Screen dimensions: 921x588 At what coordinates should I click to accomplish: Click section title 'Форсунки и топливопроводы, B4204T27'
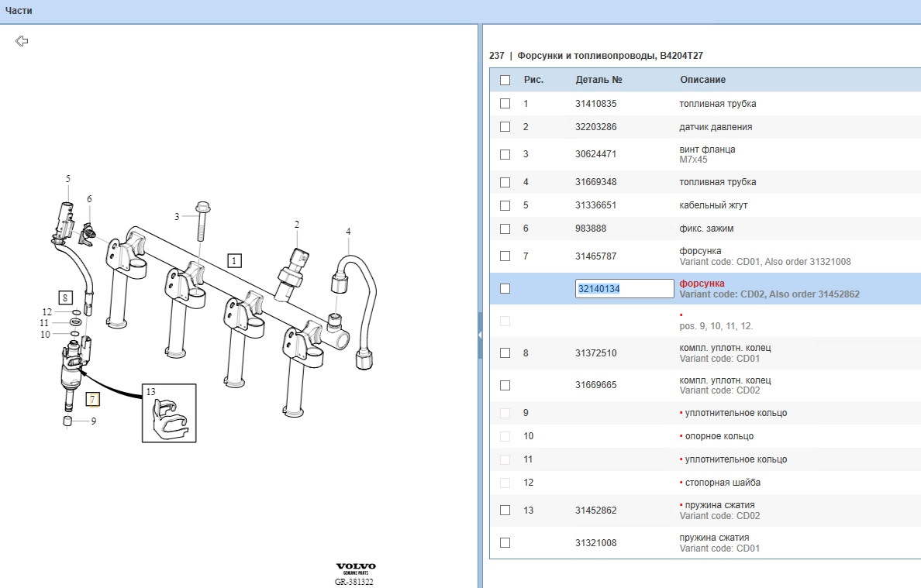[x=609, y=56]
